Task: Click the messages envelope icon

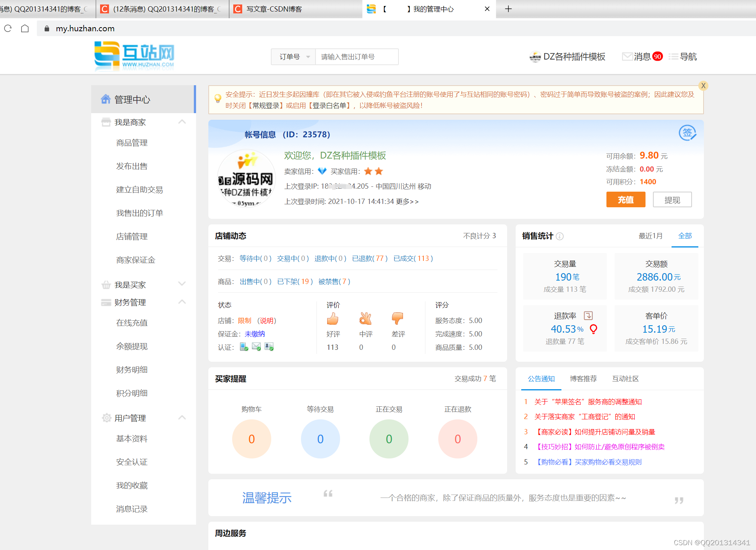Action: click(627, 57)
